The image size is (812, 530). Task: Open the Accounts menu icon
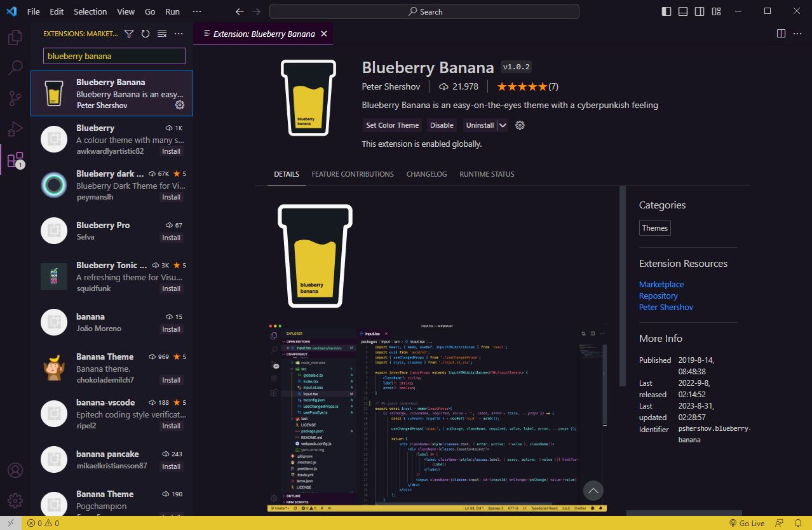[15, 470]
